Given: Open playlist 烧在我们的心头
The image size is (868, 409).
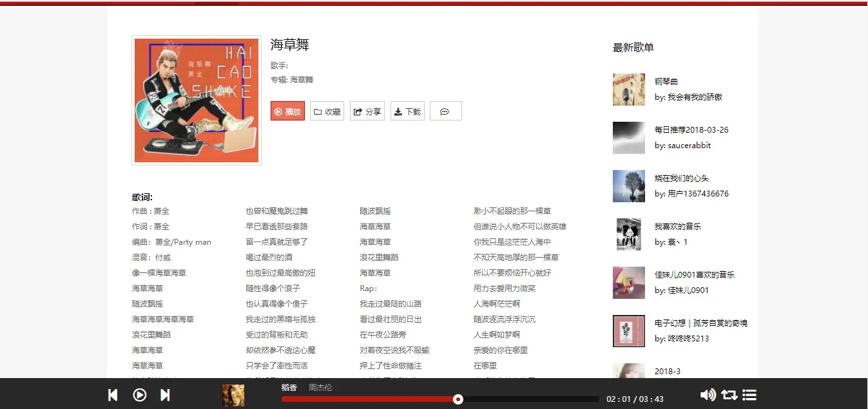Looking at the screenshot, I should (682, 178).
